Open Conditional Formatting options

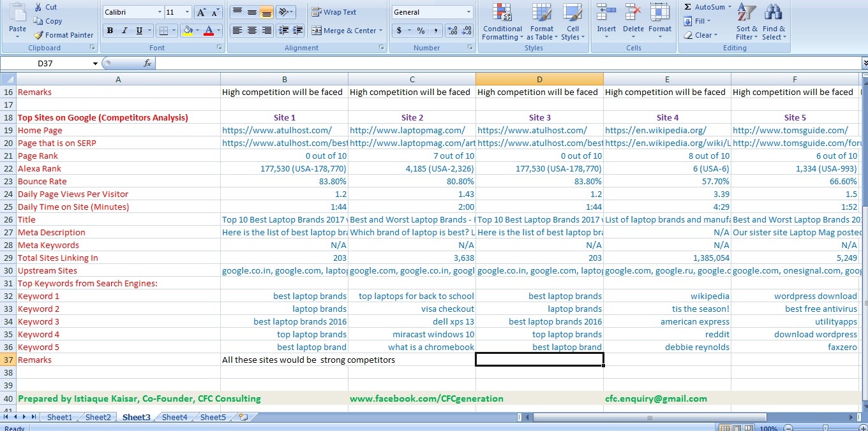502,23
